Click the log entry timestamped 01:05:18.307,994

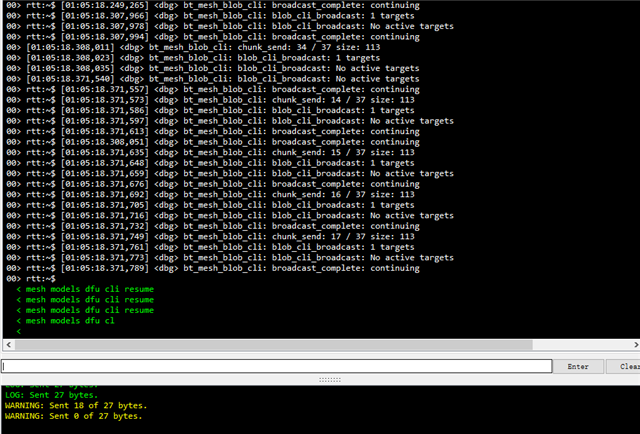(213, 37)
